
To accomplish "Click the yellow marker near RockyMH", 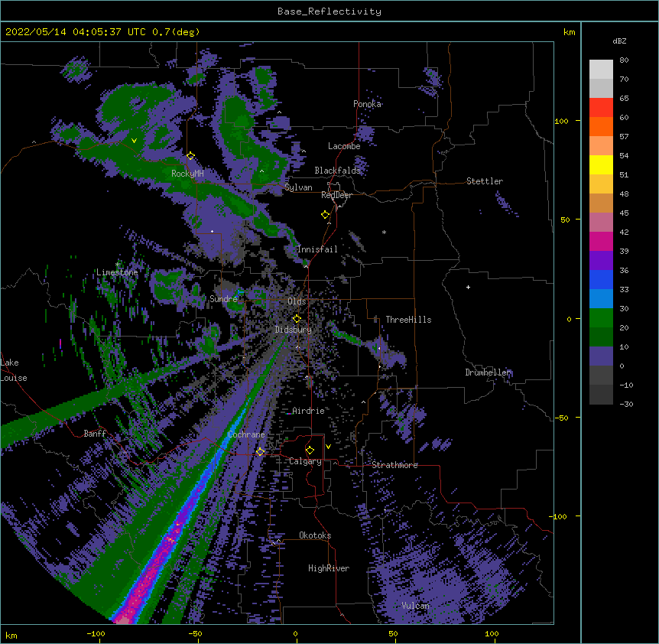I will point(191,156).
